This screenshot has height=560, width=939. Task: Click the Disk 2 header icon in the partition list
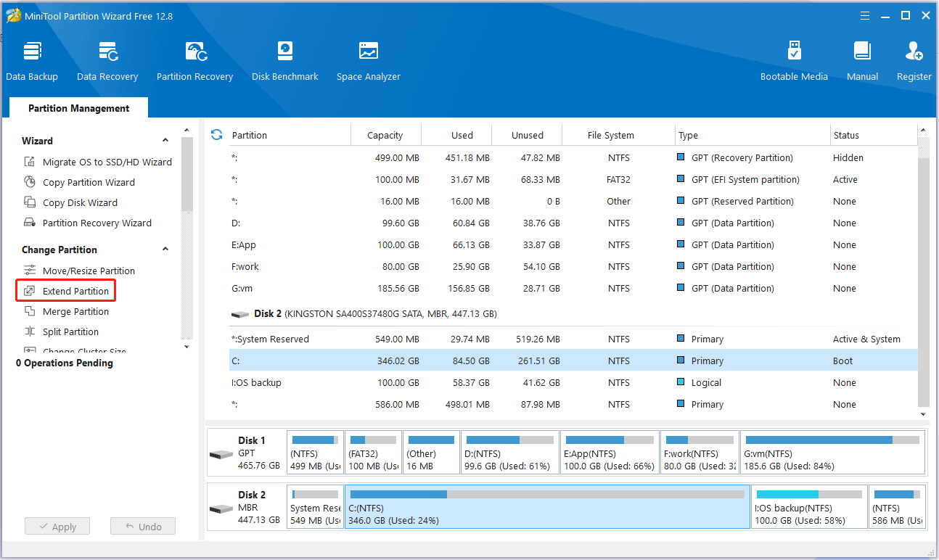click(x=239, y=315)
